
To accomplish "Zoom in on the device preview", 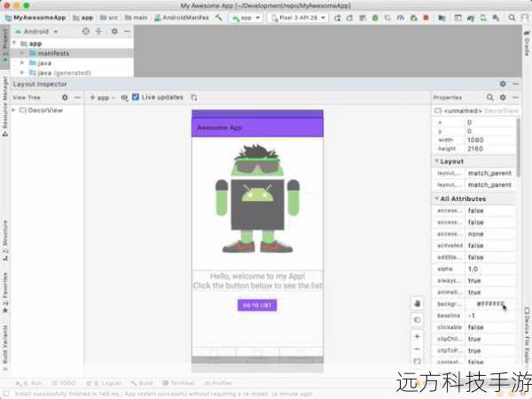I will coord(418,336).
